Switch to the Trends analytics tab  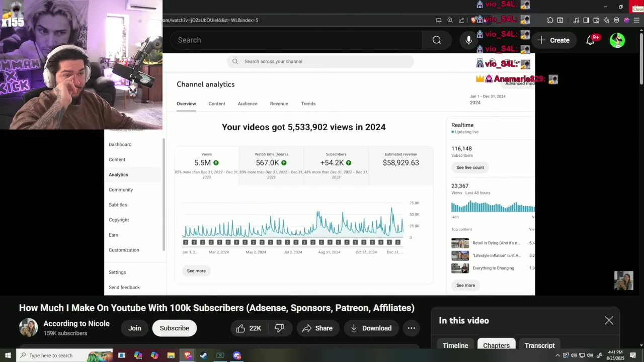coord(308,104)
